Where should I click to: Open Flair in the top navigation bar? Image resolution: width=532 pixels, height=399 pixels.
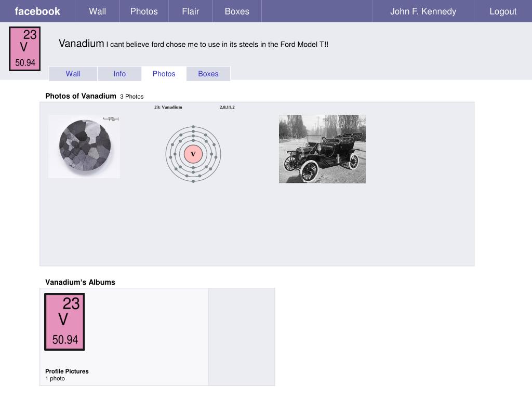pyautogui.click(x=190, y=11)
